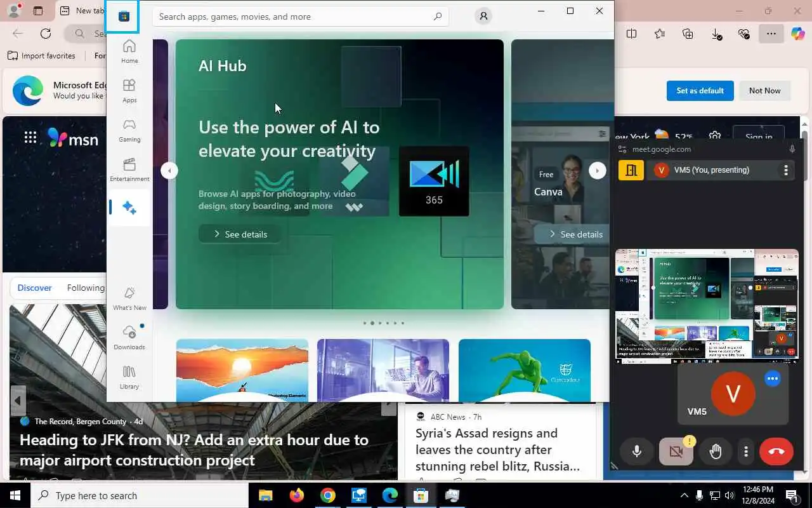Open Windows notification center

tap(792, 495)
